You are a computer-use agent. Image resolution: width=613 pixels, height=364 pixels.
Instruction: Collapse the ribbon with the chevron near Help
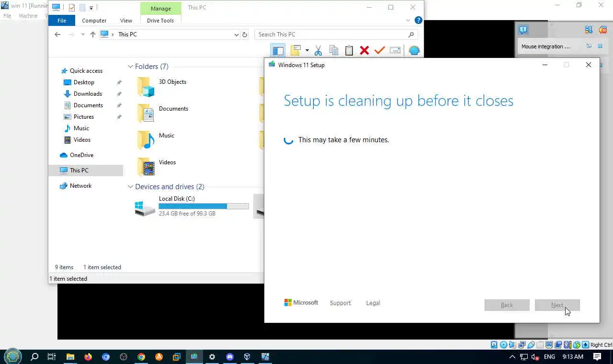[408, 21]
